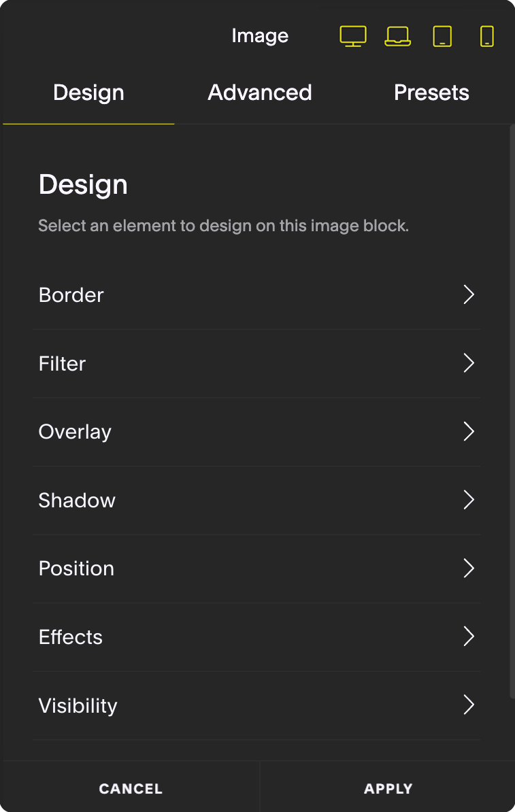Open the Advanced tab
515x812 pixels.
260,92
